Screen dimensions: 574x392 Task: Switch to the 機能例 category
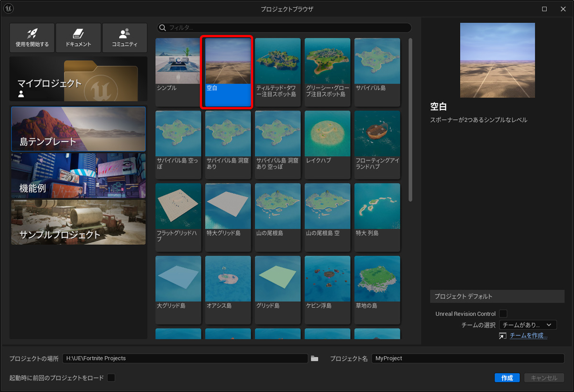[x=78, y=175]
